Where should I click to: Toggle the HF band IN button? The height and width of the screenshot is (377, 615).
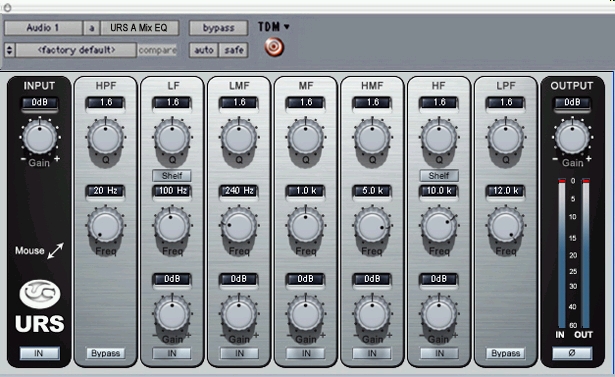(439, 353)
